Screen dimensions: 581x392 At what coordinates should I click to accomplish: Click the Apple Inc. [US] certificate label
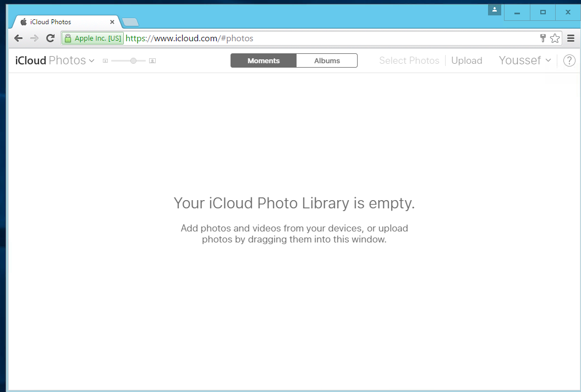click(x=98, y=38)
